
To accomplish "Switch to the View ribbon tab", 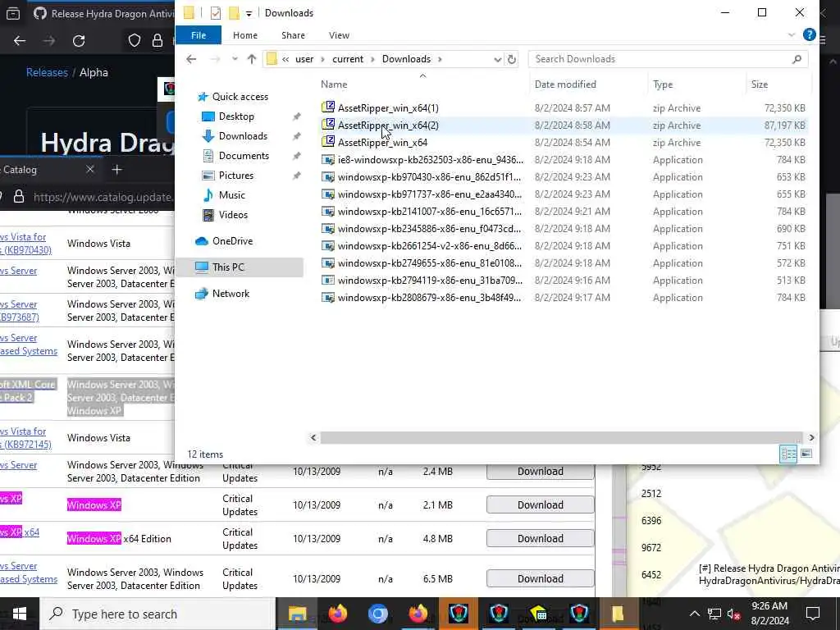I will pyautogui.click(x=339, y=35).
